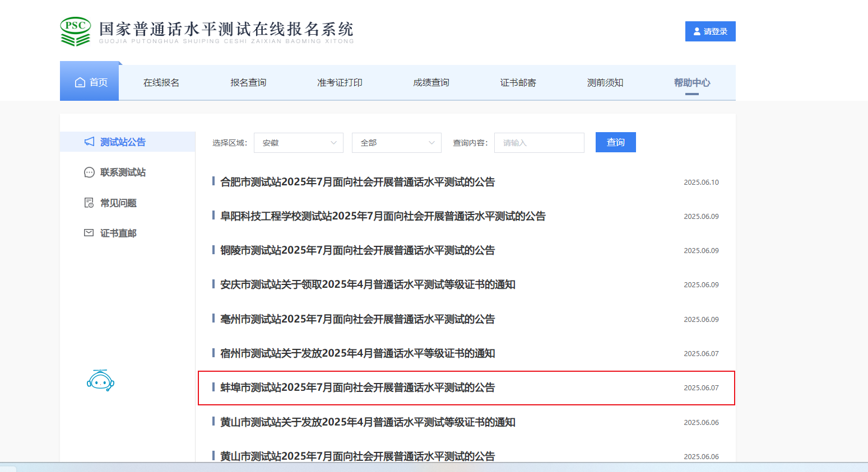
Task: Open the 蚌埠市测试站 July announcement
Action: (x=358, y=387)
